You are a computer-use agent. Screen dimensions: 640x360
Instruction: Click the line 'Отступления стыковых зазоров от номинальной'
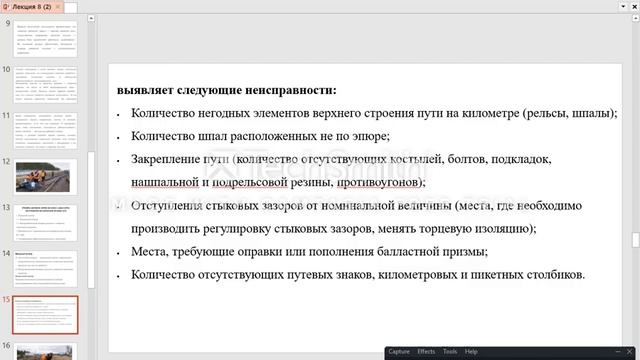click(x=356, y=205)
